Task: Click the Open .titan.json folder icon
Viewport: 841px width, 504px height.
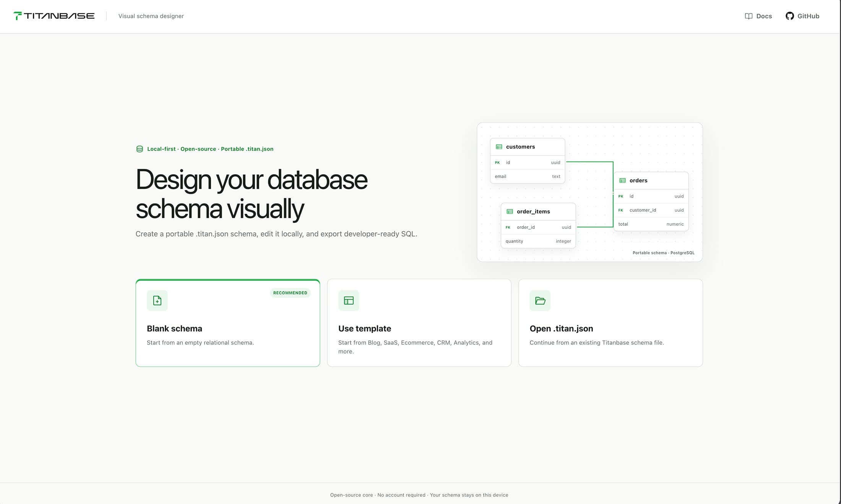Action: (540, 300)
